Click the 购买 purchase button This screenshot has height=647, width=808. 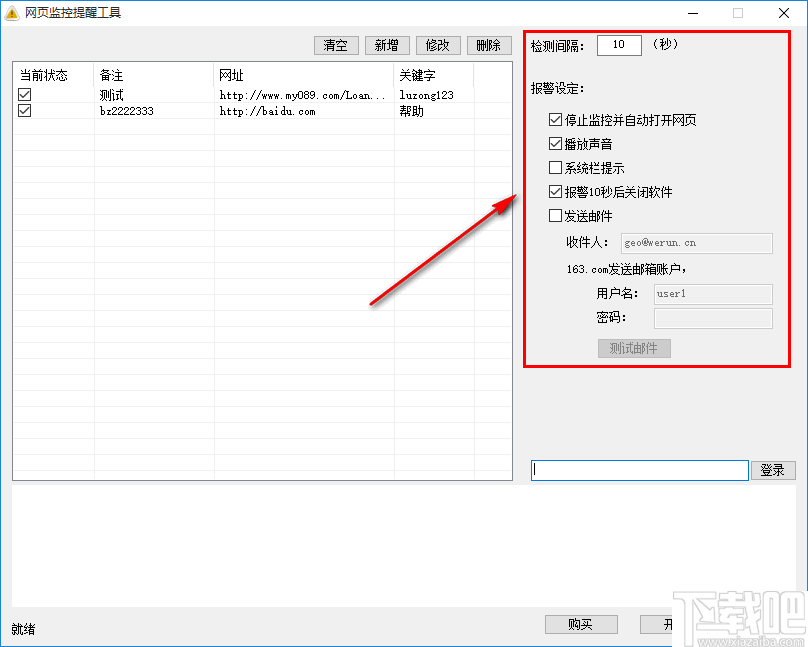(581, 624)
